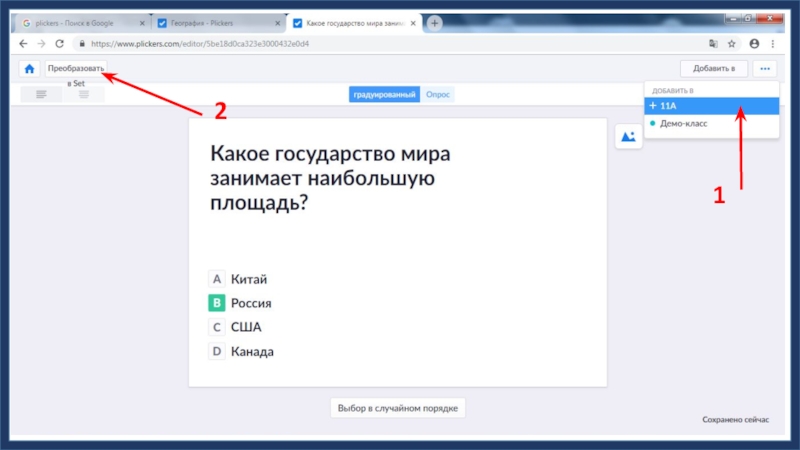Viewport: 800px width, 450px height.
Task: Click the add image icon button
Action: pos(628,137)
